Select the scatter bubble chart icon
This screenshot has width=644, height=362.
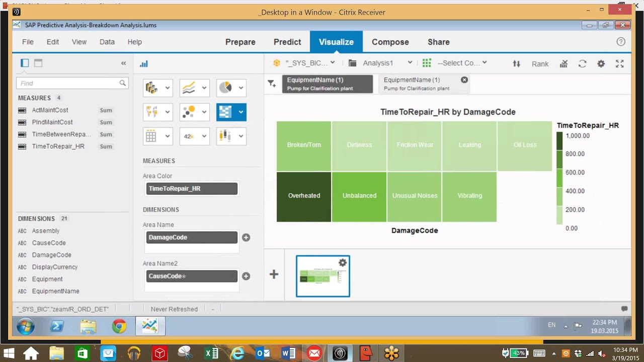coord(188,112)
